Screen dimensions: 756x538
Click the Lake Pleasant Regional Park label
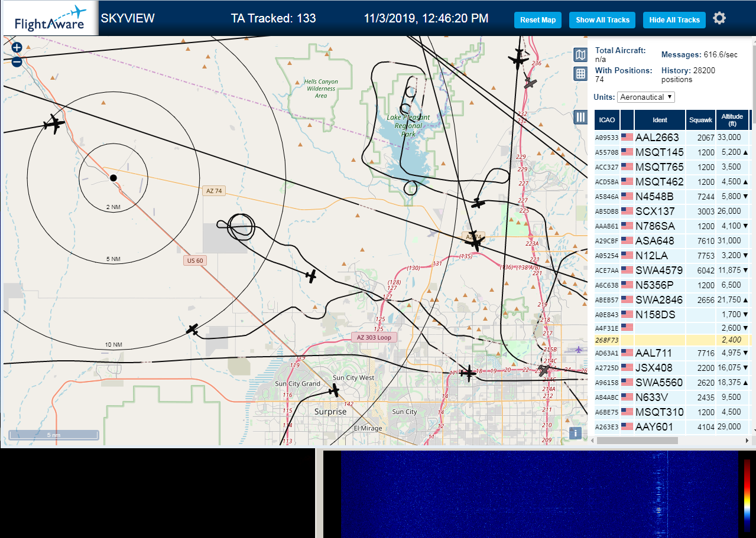click(x=408, y=125)
